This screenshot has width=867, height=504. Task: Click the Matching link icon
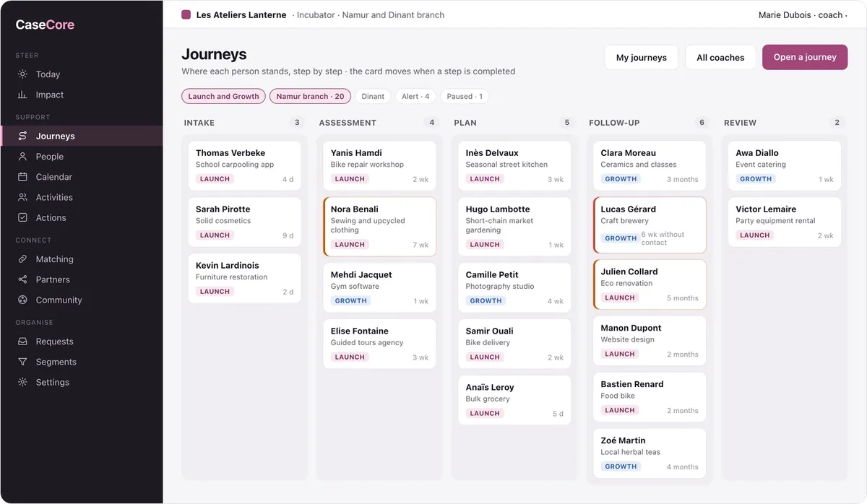pos(22,259)
